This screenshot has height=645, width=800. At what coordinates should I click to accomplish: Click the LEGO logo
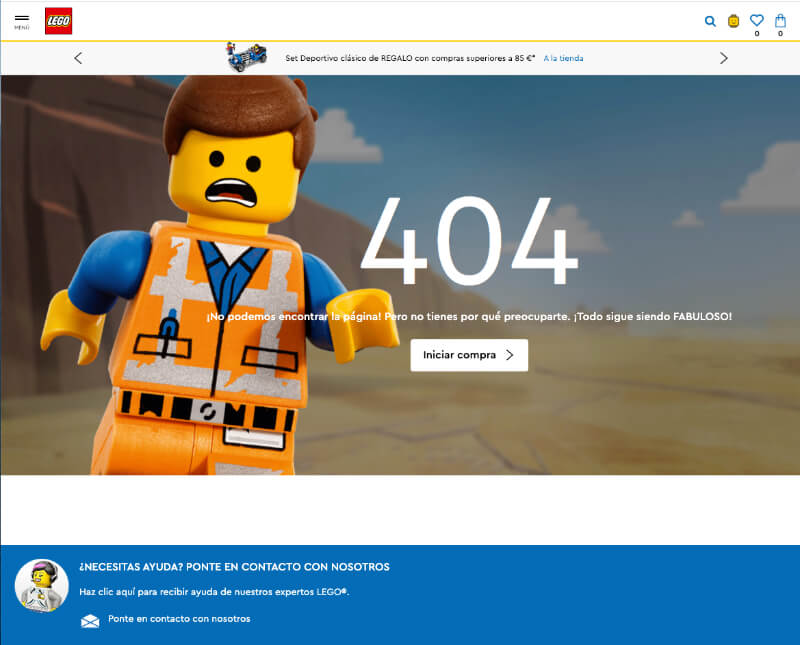coord(58,21)
